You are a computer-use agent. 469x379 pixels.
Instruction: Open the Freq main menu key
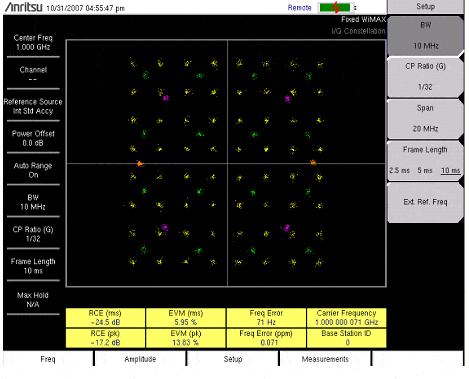[x=48, y=359]
